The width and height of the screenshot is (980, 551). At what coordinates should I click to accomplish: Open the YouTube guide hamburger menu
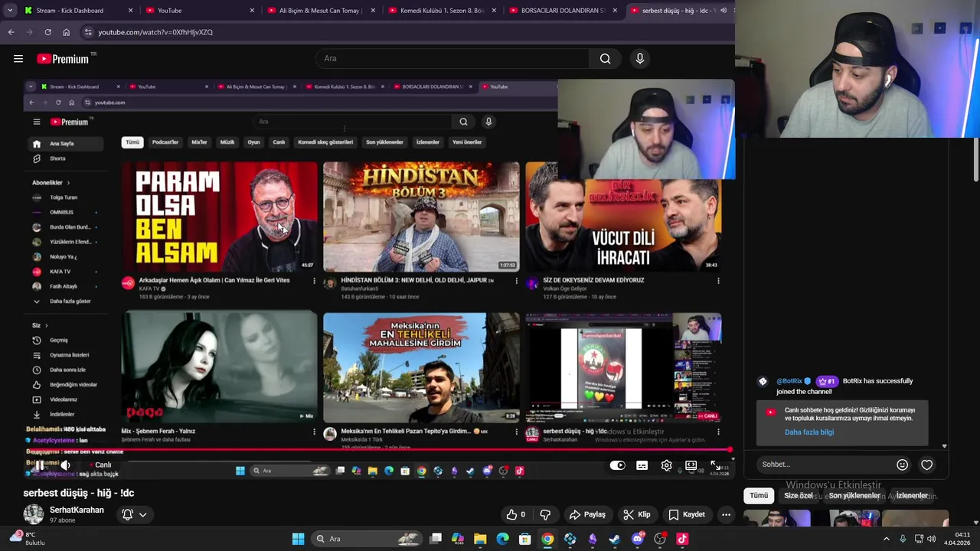point(18,58)
